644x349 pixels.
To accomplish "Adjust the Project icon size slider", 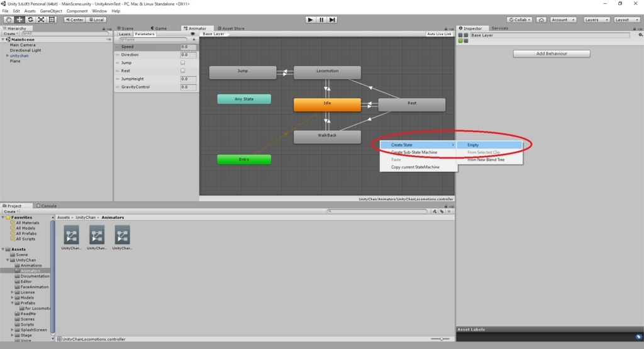I will coord(441,339).
